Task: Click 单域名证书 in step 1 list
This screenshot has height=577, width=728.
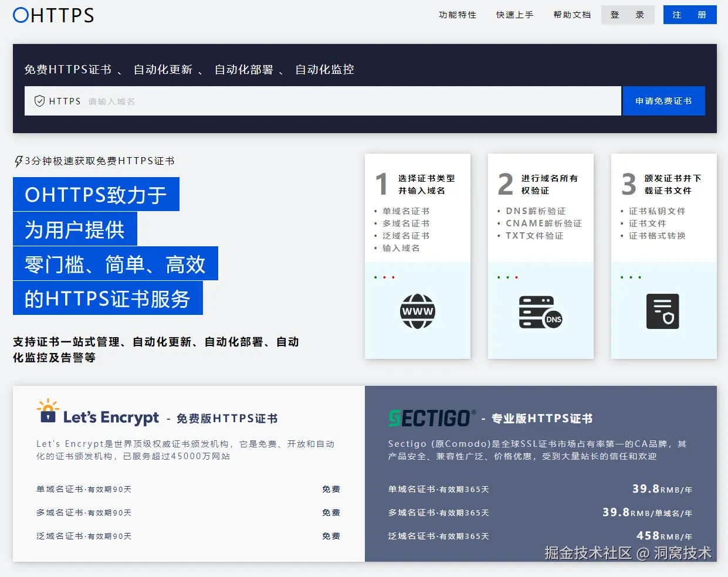Action: (406, 211)
